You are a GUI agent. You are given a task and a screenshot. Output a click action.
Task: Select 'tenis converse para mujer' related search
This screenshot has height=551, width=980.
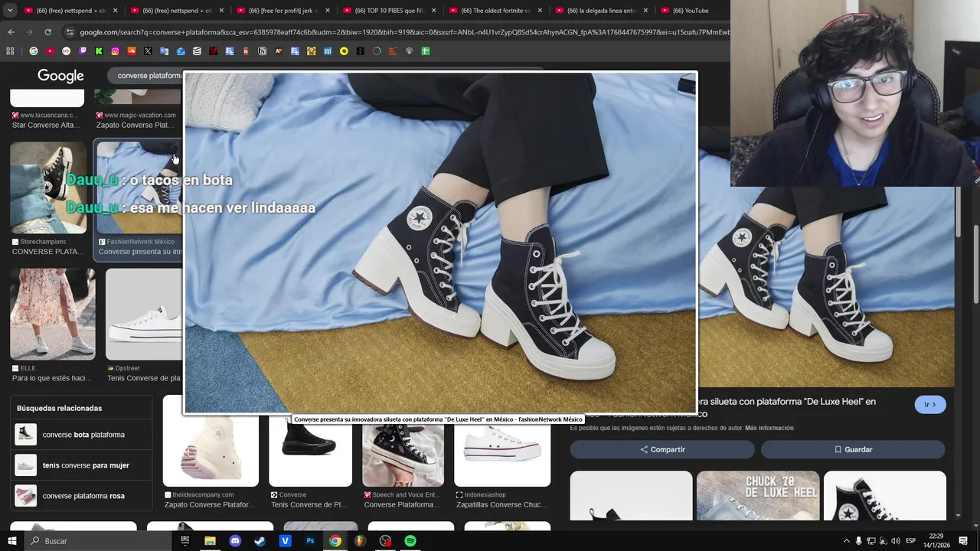pyautogui.click(x=82, y=465)
